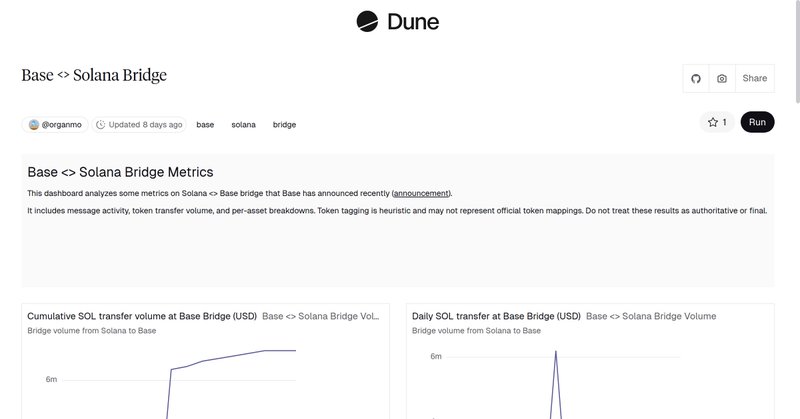Click subtitle under the Cumulative SOL transfer chart
Viewport: 800px width, 419px height.
tap(92, 331)
